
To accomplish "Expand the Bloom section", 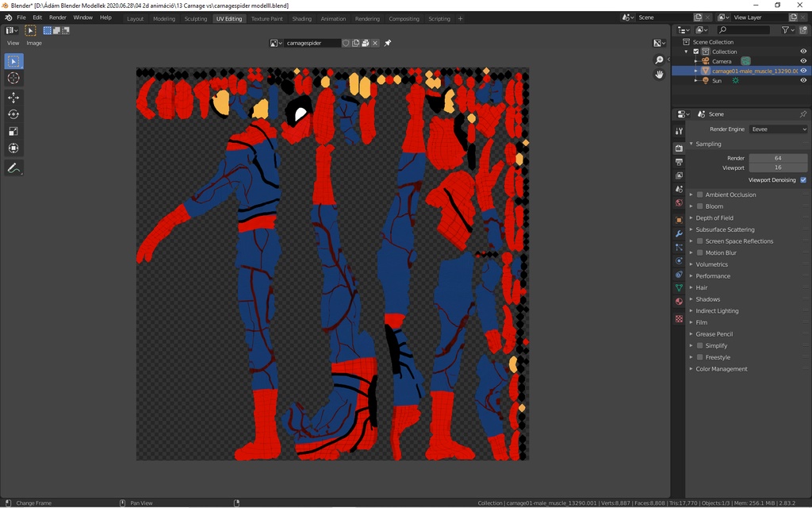I will (x=691, y=206).
